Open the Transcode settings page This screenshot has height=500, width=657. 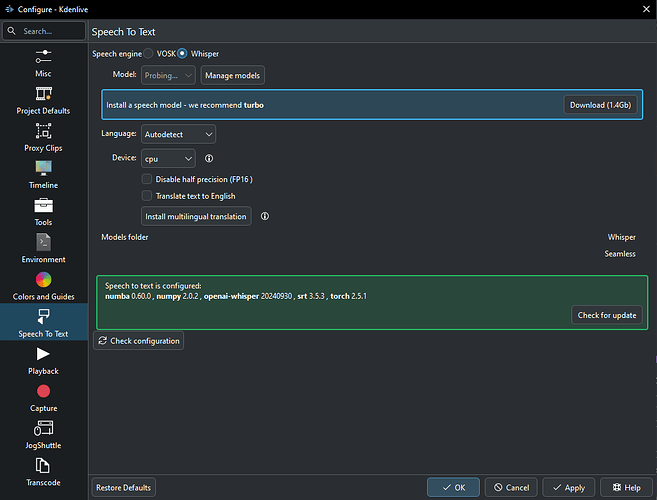pyautogui.click(x=44, y=472)
